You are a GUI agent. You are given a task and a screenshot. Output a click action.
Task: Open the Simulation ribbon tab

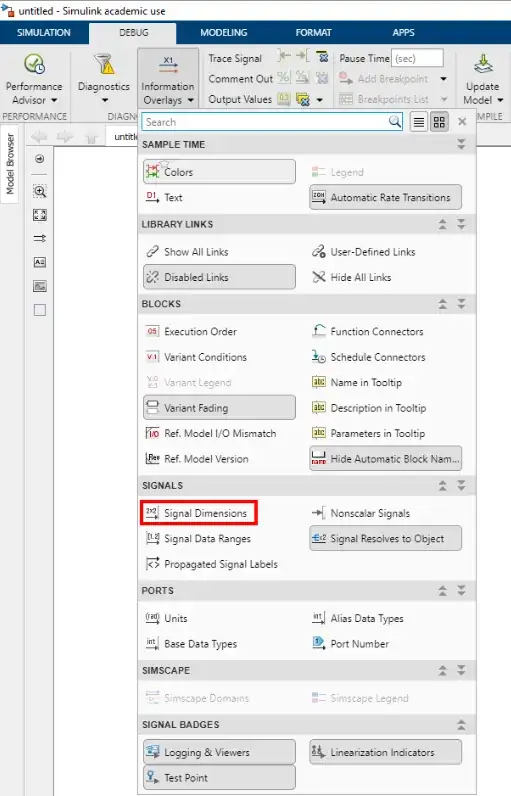(x=44, y=32)
